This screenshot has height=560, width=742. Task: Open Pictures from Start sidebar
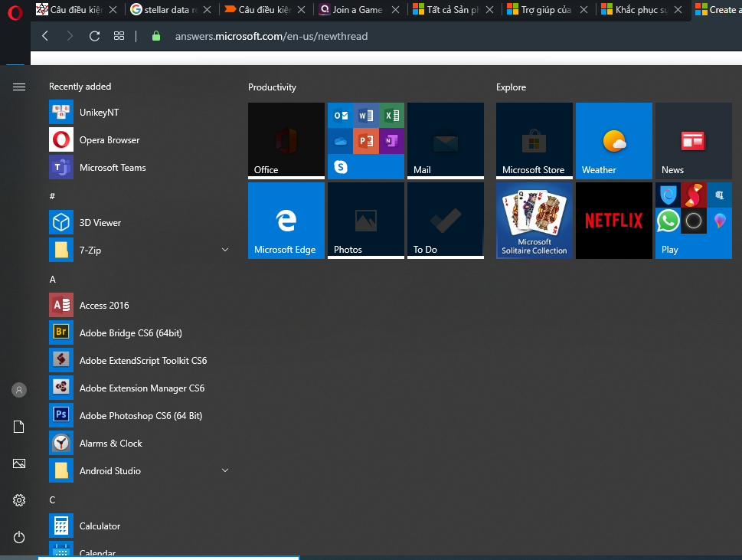pyautogui.click(x=19, y=463)
